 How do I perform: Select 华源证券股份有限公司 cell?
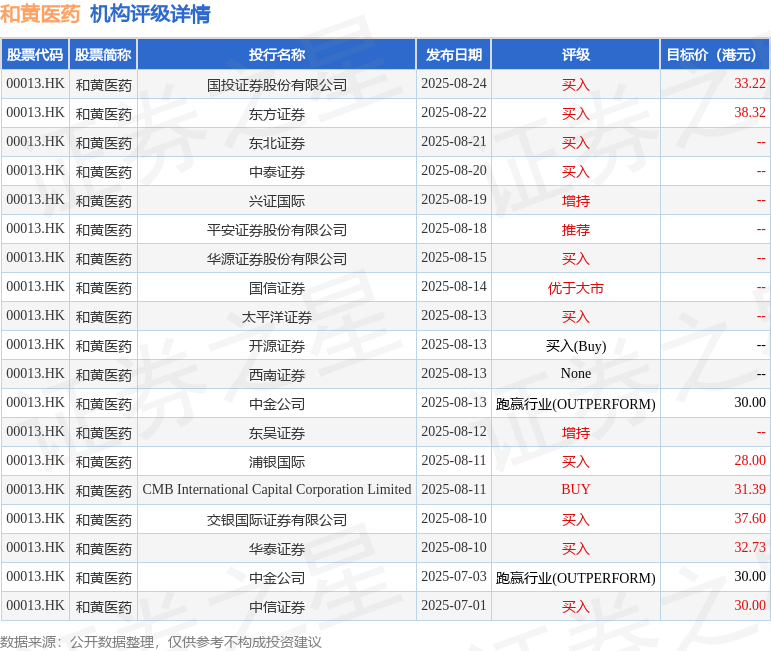point(277,259)
